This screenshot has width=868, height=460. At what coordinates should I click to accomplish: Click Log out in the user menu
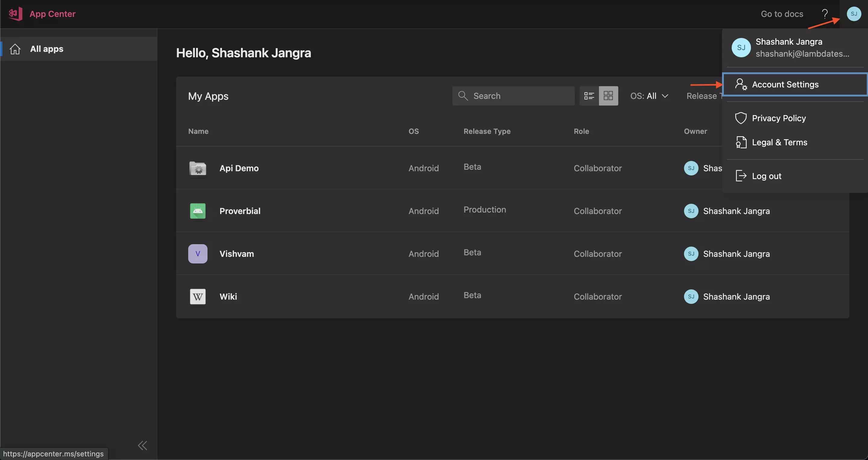[x=766, y=176]
